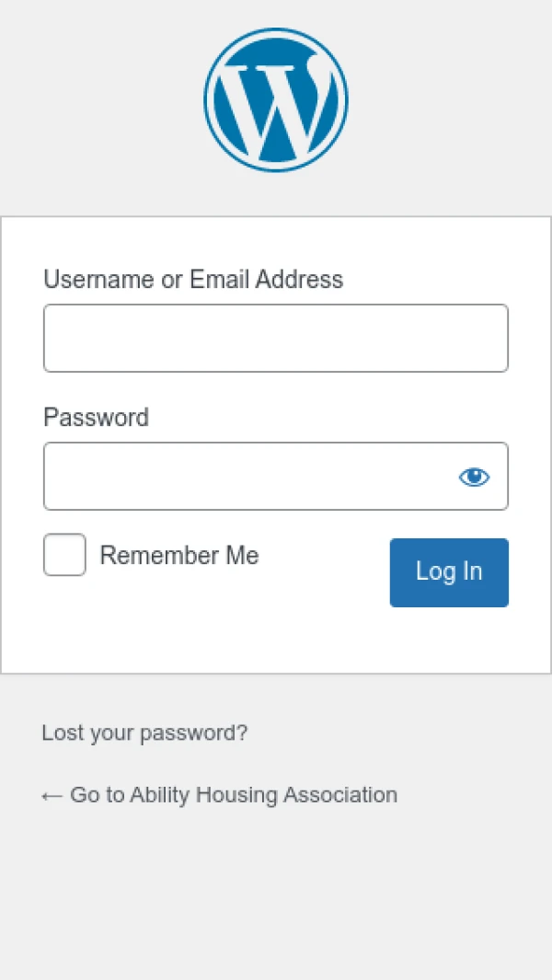Click the WordPress logo above the login form
Viewport: 552px width, 980px height.
pos(276,98)
